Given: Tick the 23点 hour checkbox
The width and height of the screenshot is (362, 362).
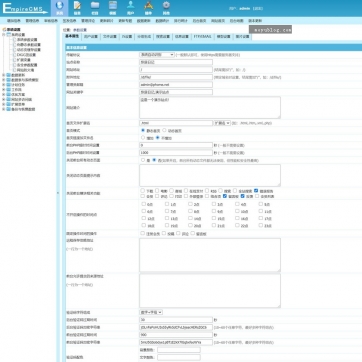Looking at the screenshot, I should pos(261,226).
